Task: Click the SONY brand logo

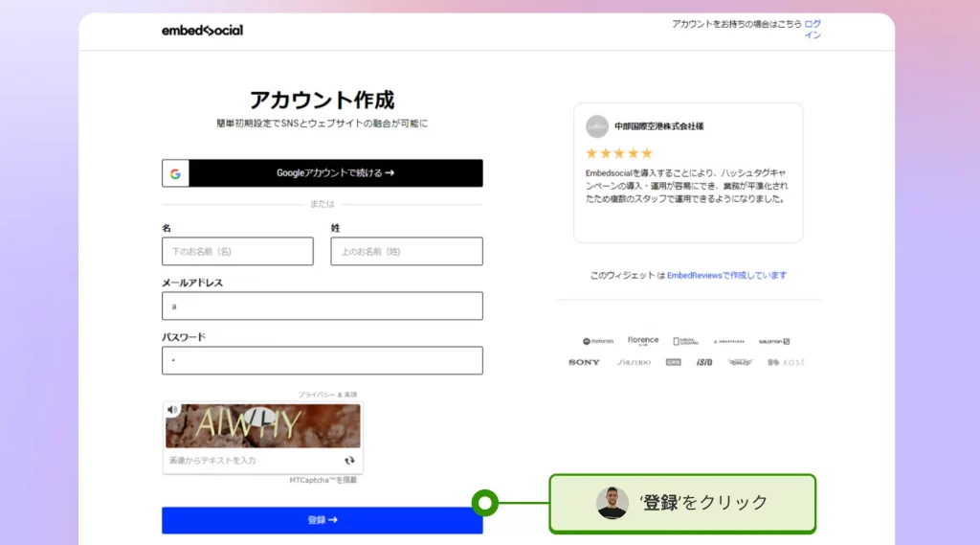Action: click(584, 362)
